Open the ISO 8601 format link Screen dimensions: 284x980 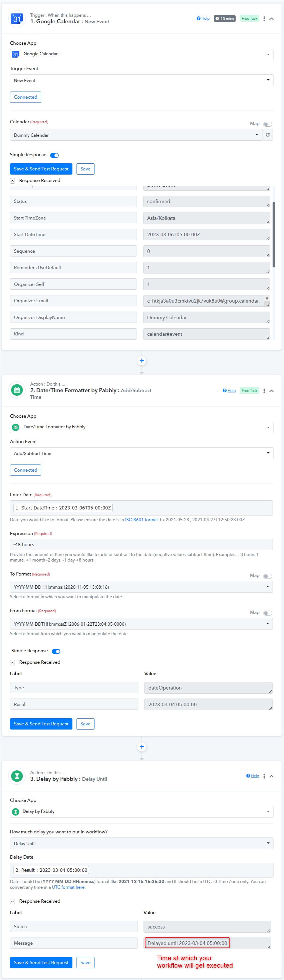[x=142, y=520]
